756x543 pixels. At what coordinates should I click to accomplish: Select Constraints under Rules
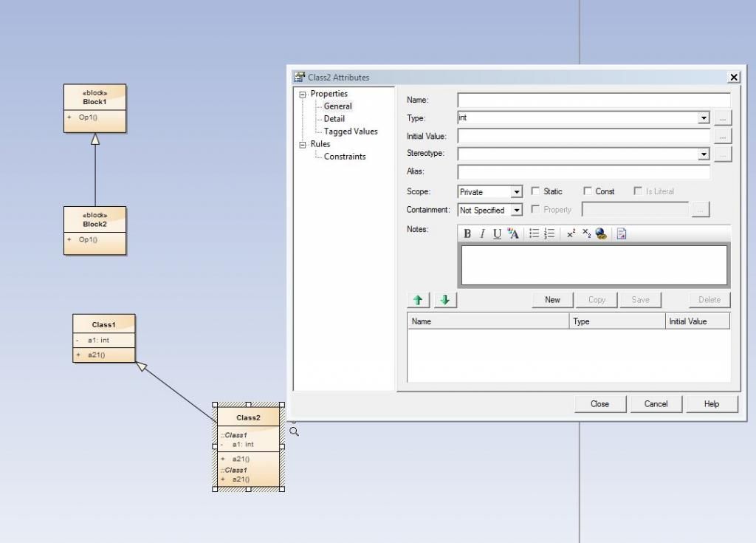point(345,157)
